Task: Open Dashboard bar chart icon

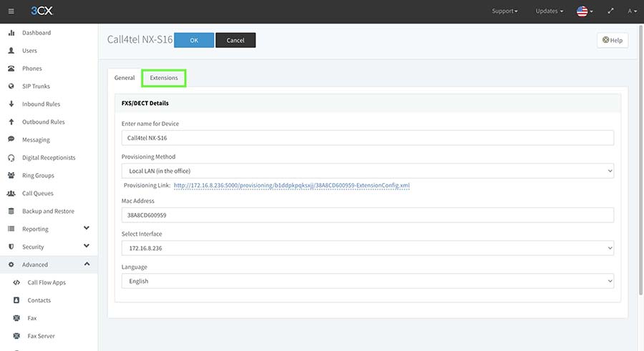Action: pyautogui.click(x=11, y=33)
